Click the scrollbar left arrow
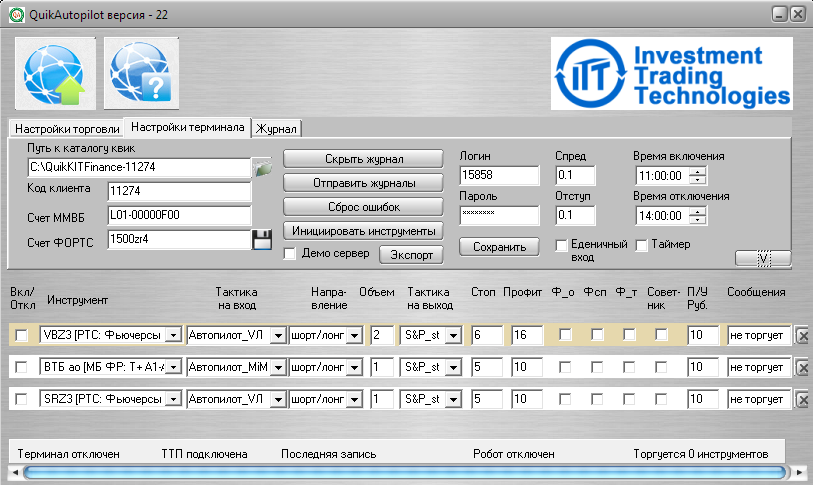The height and width of the screenshot is (485, 813). 15,472
